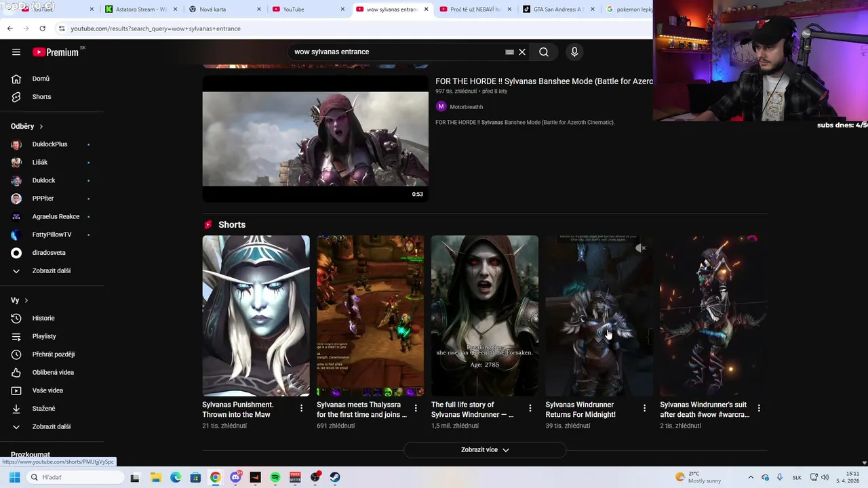Screen dimensions: 868x488
Task: Open Discord from the taskbar
Action: point(236,477)
